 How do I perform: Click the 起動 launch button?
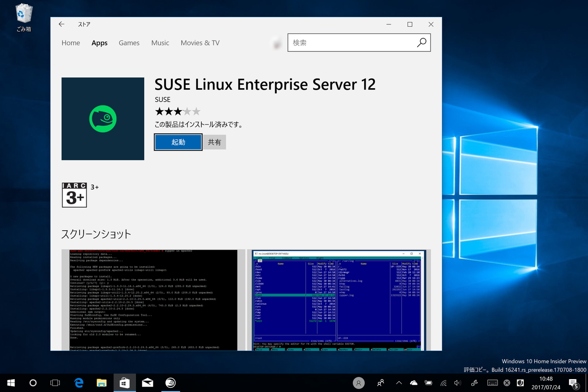(x=178, y=142)
